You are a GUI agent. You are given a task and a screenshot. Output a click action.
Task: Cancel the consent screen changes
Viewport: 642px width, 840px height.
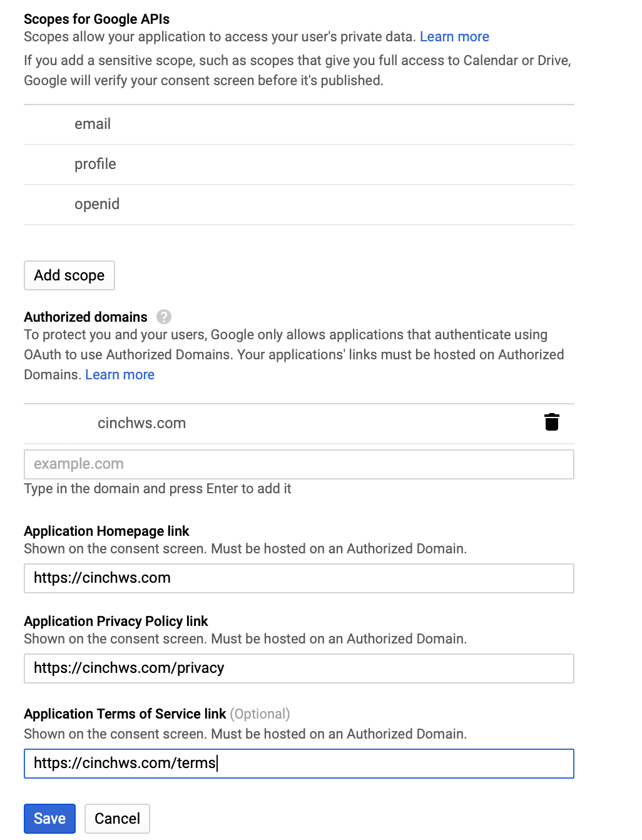click(117, 818)
